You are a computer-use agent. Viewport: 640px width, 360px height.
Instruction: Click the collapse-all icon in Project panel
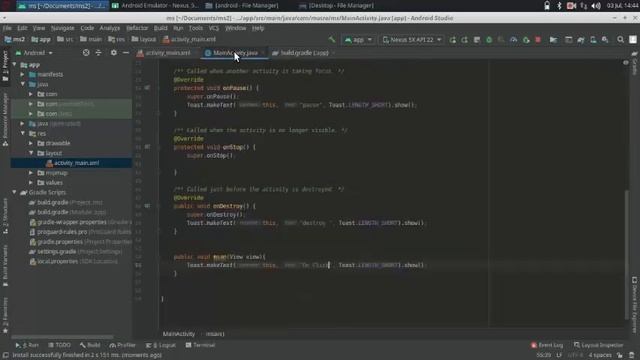98,53
